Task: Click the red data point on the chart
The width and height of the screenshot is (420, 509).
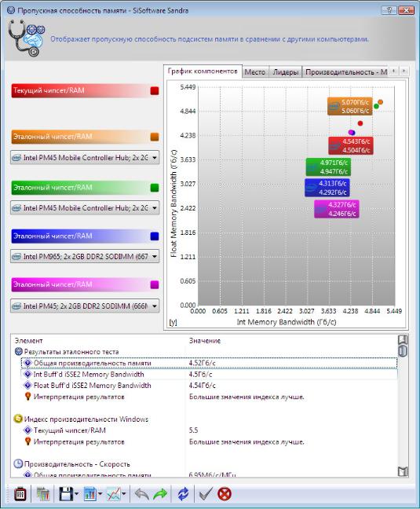Action: tap(360, 123)
